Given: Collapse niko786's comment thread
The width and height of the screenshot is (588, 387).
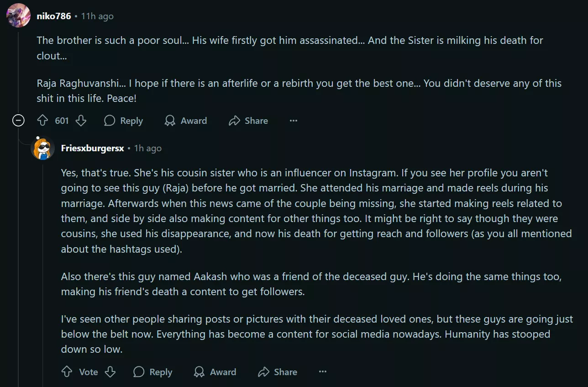Looking at the screenshot, I should (18, 121).
